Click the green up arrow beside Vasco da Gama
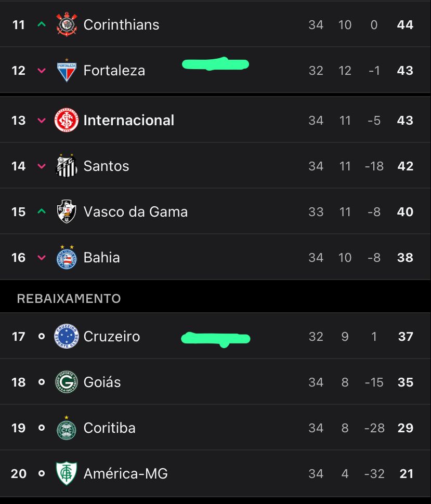Screen dimensions: 431x504 pyautogui.click(x=42, y=211)
